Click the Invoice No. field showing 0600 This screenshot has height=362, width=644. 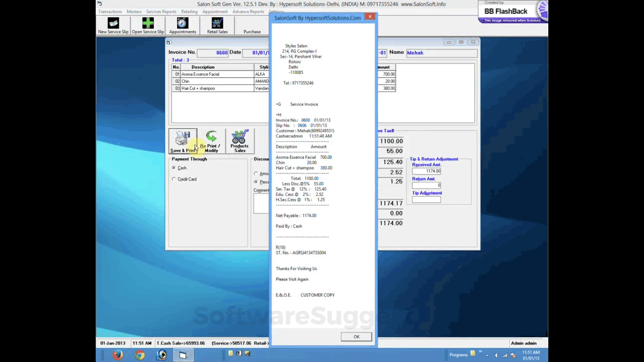pyautogui.click(x=213, y=53)
